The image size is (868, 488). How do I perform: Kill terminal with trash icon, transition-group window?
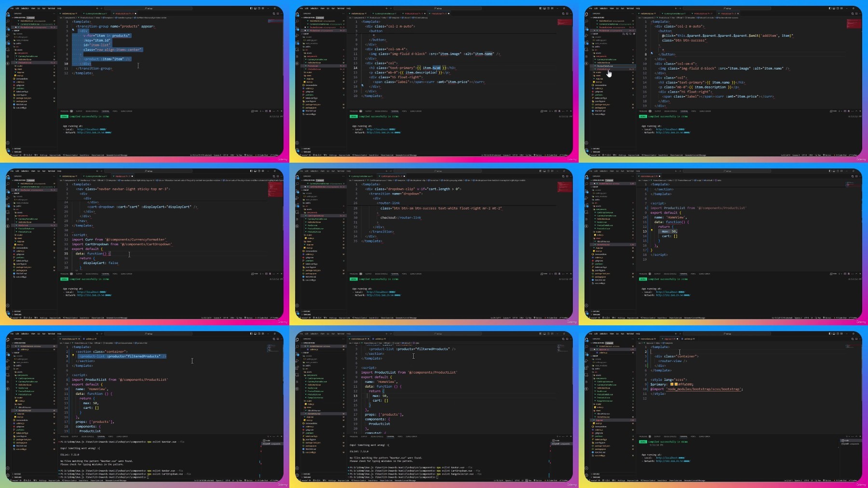coord(270,111)
